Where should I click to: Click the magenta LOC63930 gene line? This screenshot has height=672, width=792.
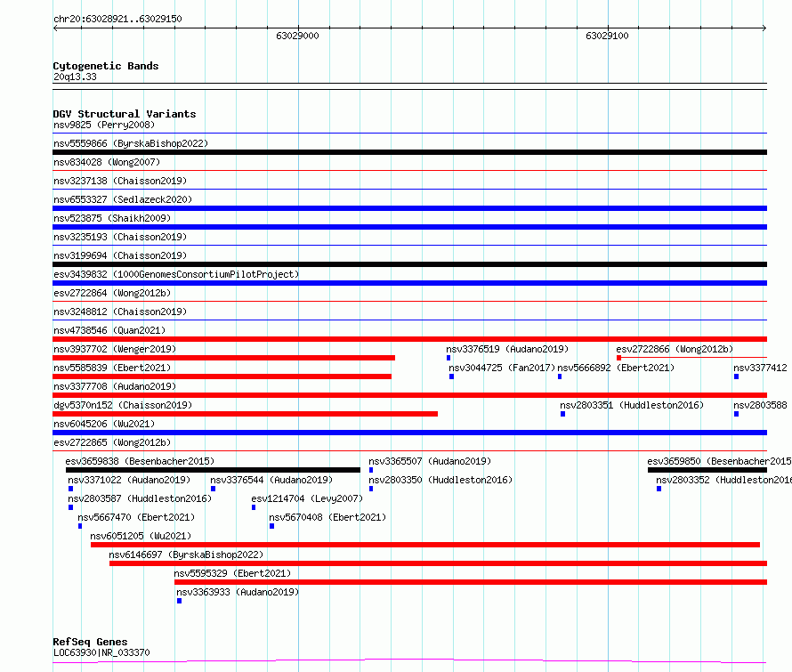pyautogui.click(x=409, y=660)
